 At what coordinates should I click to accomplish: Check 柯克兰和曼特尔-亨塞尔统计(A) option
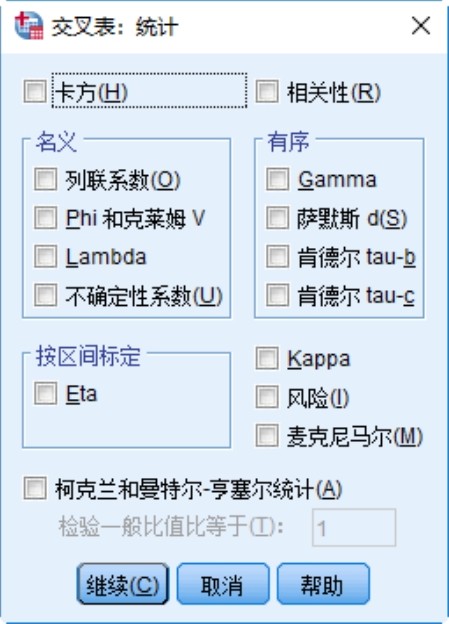click(35, 488)
